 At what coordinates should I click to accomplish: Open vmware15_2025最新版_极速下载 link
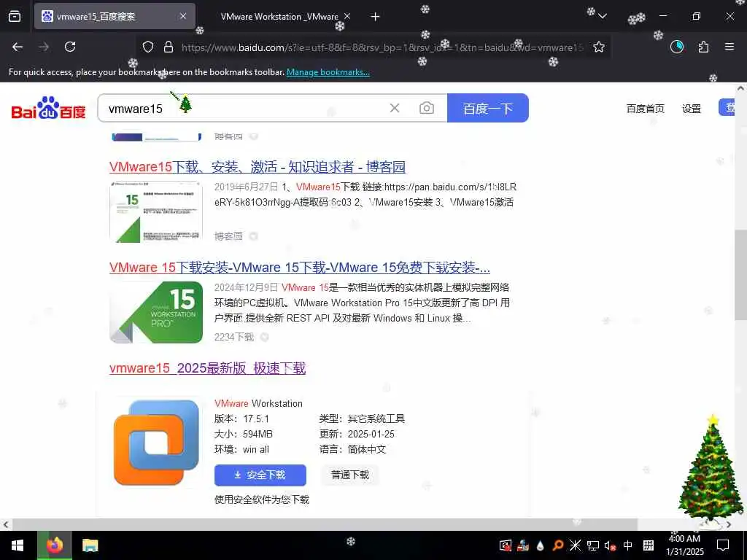click(x=207, y=368)
